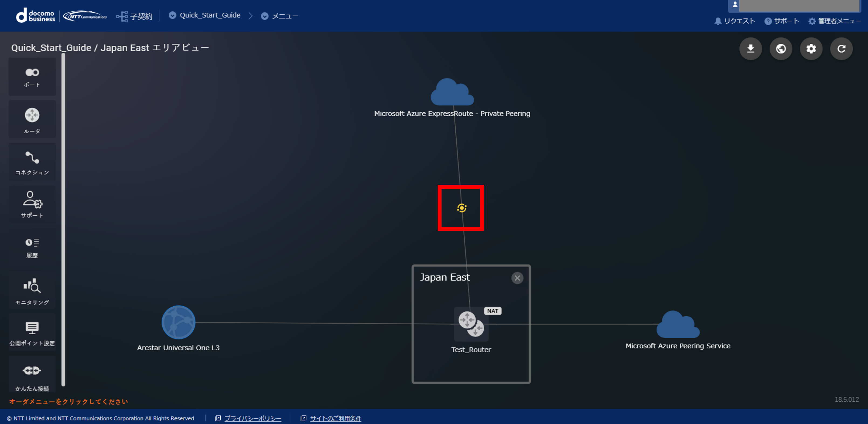
Task: Close the Japan East area box
Action: (x=517, y=278)
